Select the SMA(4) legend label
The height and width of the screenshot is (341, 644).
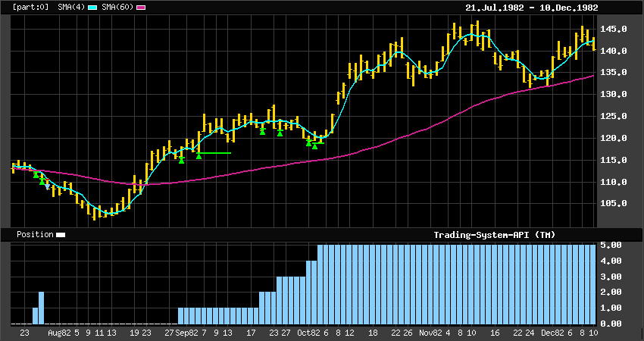point(72,8)
